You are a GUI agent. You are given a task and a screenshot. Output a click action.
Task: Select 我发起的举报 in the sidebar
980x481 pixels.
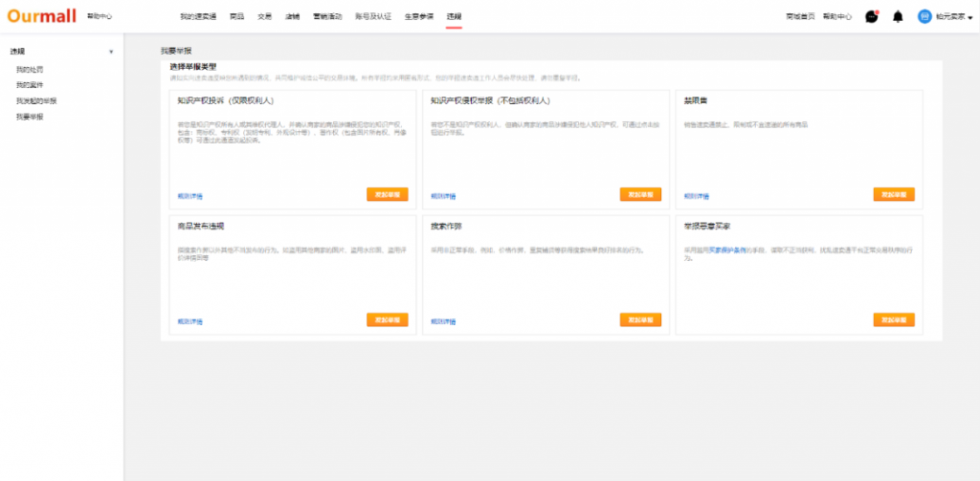[36, 100]
